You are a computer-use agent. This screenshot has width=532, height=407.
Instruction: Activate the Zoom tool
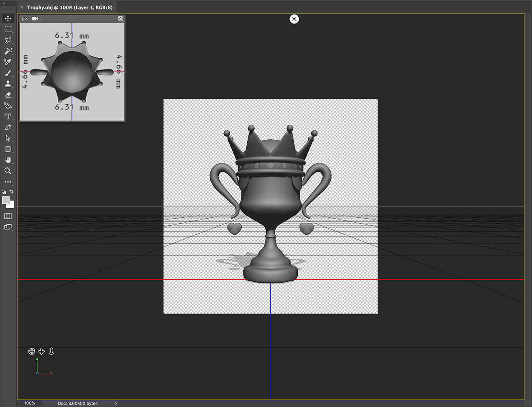(8, 171)
